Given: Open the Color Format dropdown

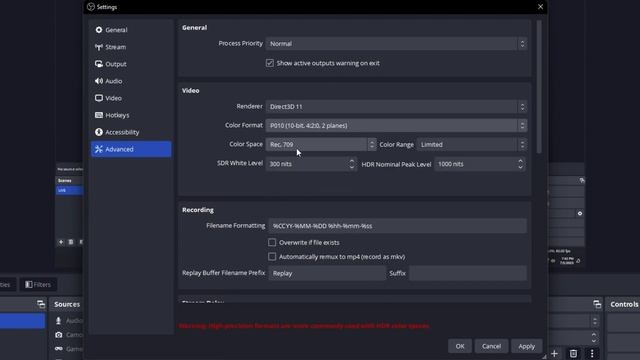Looking at the screenshot, I should [396, 125].
